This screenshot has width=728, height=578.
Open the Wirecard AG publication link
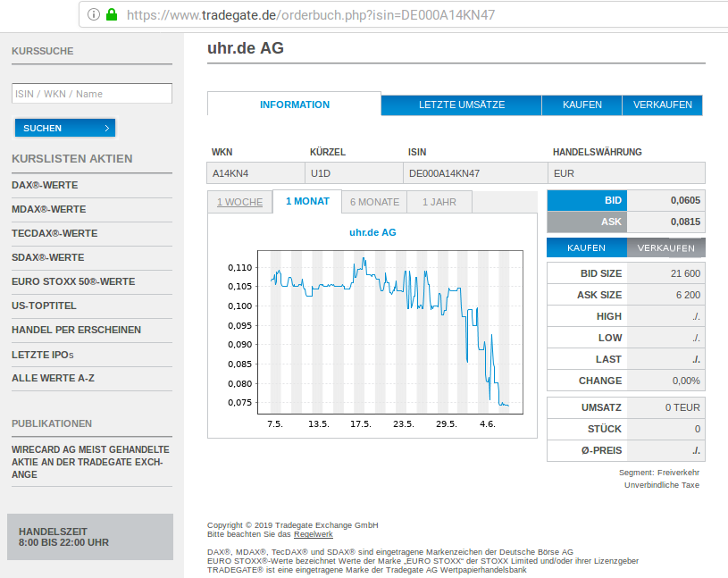click(90, 462)
